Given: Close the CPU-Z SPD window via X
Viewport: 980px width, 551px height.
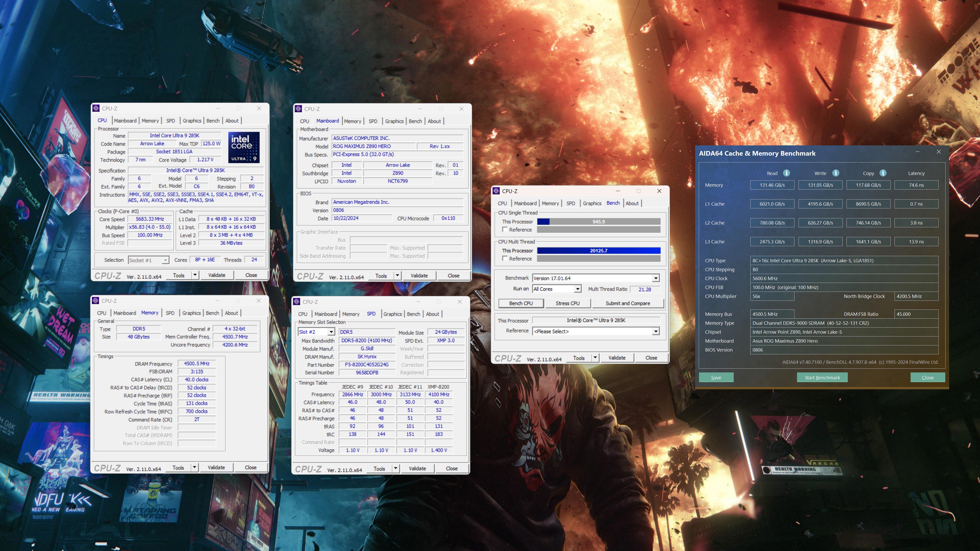Looking at the screenshot, I should pos(460,302).
